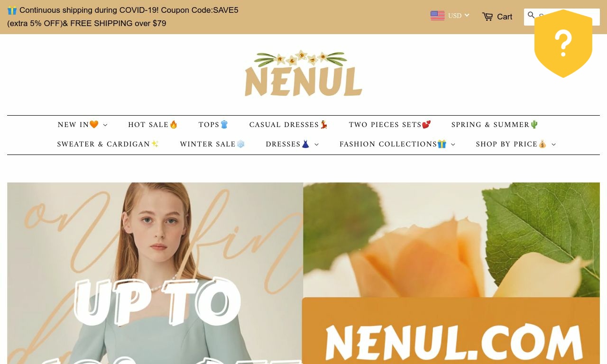
Task: Go to Tops category
Action: 213,125
